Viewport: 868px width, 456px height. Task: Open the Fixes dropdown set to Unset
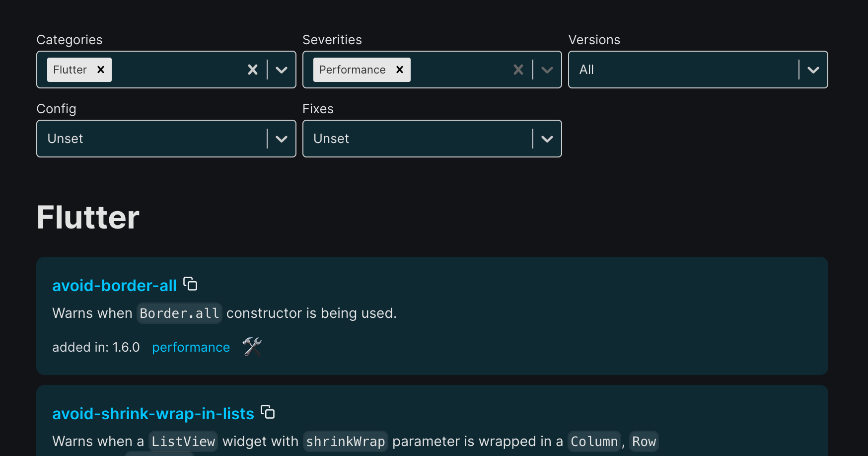pyautogui.click(x=432, y=139)
